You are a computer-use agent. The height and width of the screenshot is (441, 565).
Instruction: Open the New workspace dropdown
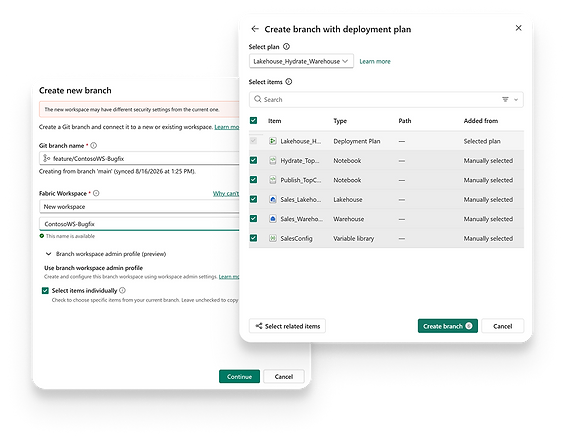click(139, 207)
